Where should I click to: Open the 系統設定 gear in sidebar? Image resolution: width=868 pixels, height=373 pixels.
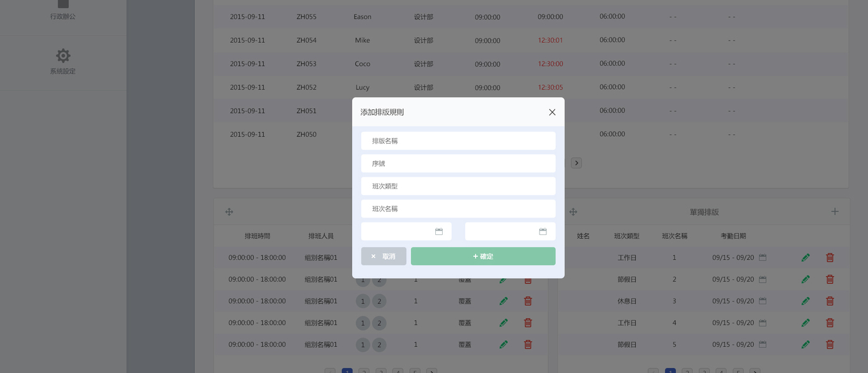[63, 56]
